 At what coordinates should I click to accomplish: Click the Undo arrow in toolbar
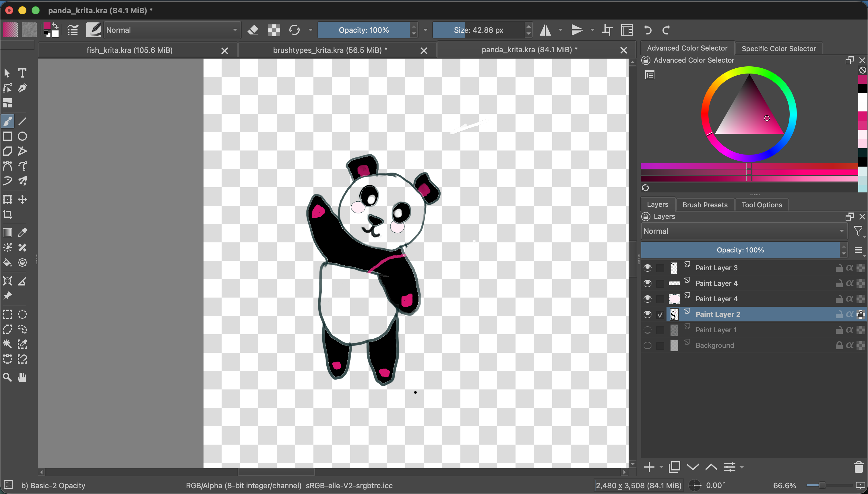648,30
